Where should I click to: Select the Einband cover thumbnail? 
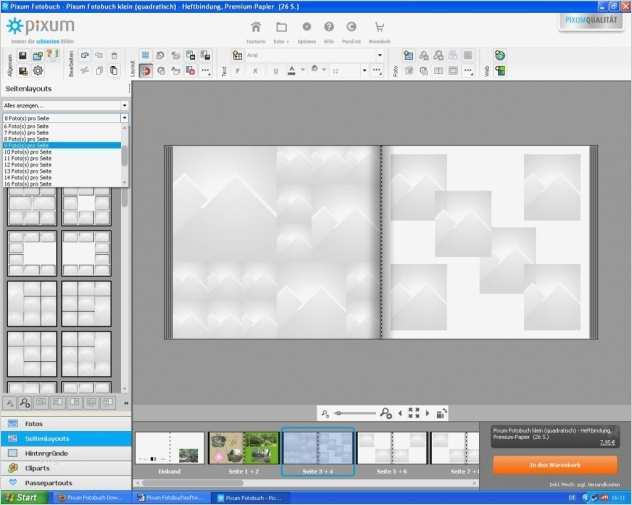click(170, 448)
